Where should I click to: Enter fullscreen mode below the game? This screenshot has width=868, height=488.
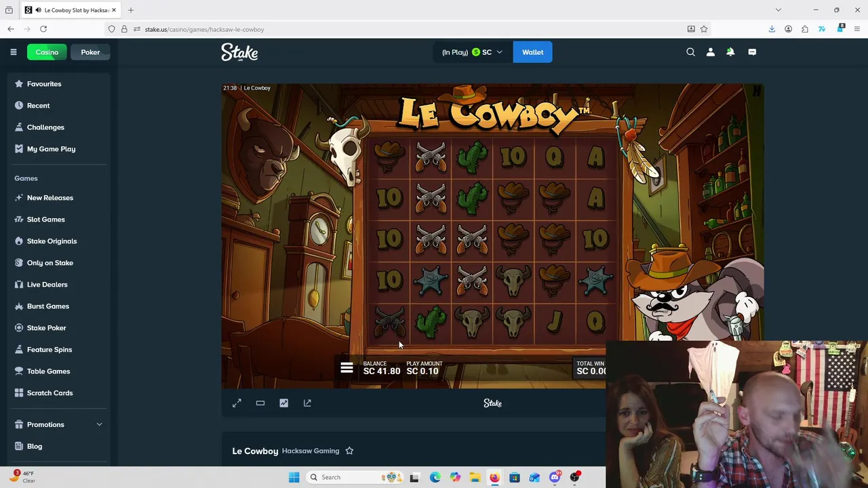pos(237,403)
